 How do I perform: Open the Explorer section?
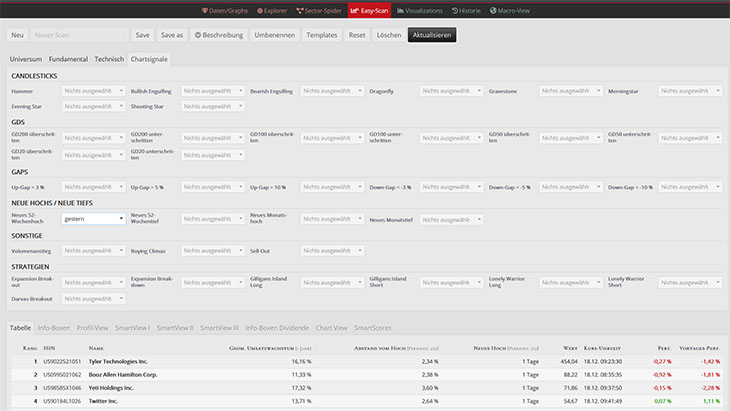pos(272,11)
